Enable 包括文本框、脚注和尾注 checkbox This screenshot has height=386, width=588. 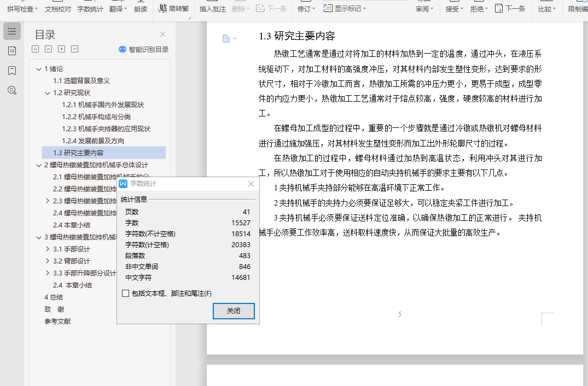coord(126,294)
